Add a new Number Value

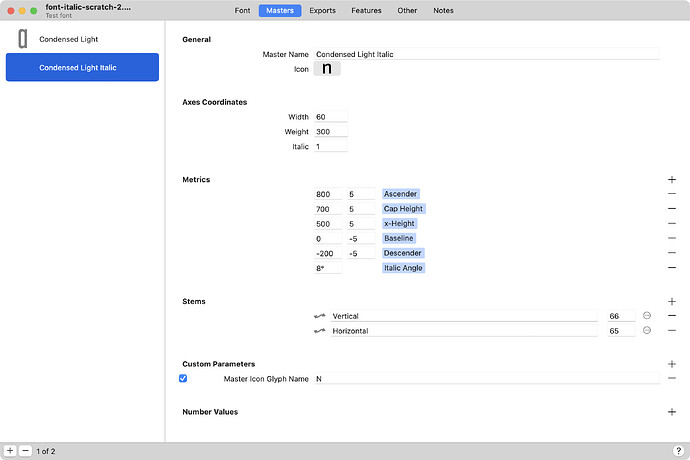pos(671,411)
